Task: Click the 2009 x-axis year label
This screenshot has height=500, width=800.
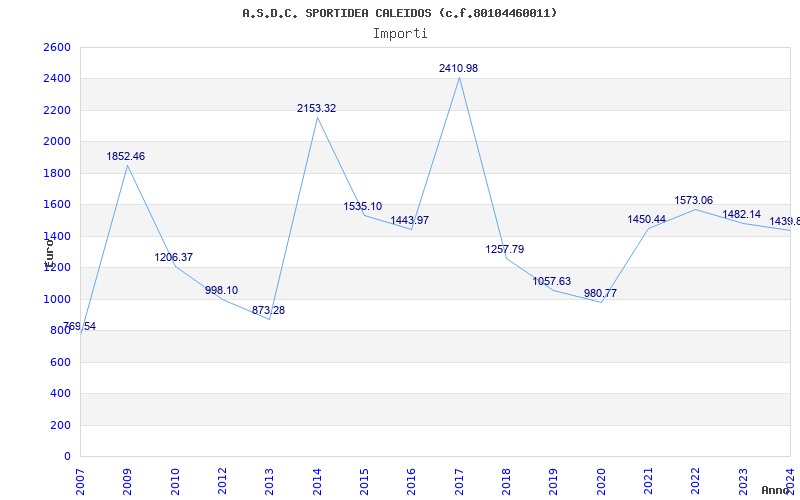Action: [127, 481]
